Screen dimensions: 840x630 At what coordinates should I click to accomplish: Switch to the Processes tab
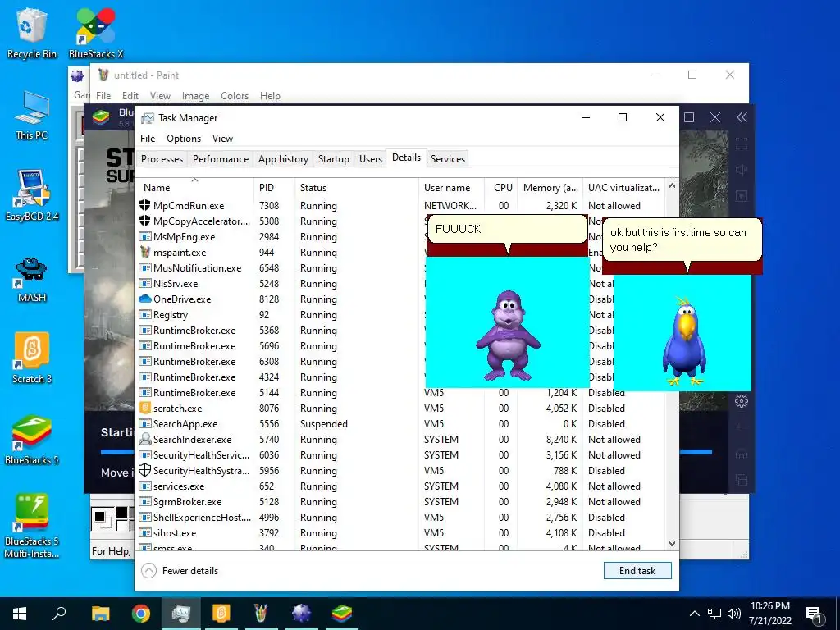(162, 159)
